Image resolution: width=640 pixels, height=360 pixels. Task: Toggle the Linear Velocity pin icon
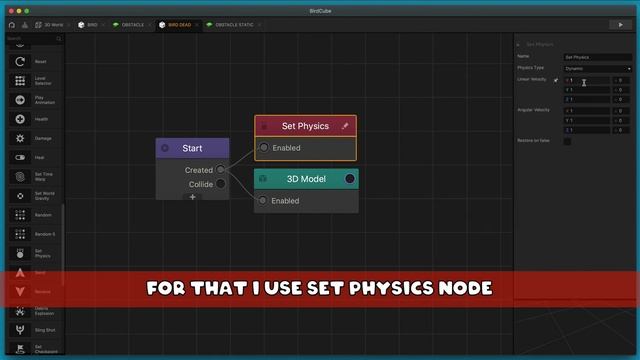(x=556, y=80)
